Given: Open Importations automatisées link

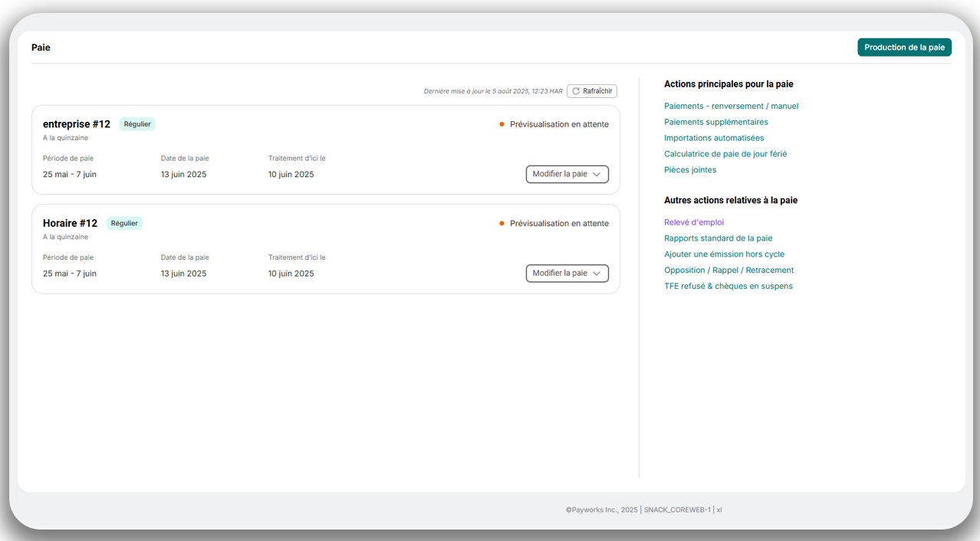Looking at the screenshot, I should [714, 138].
